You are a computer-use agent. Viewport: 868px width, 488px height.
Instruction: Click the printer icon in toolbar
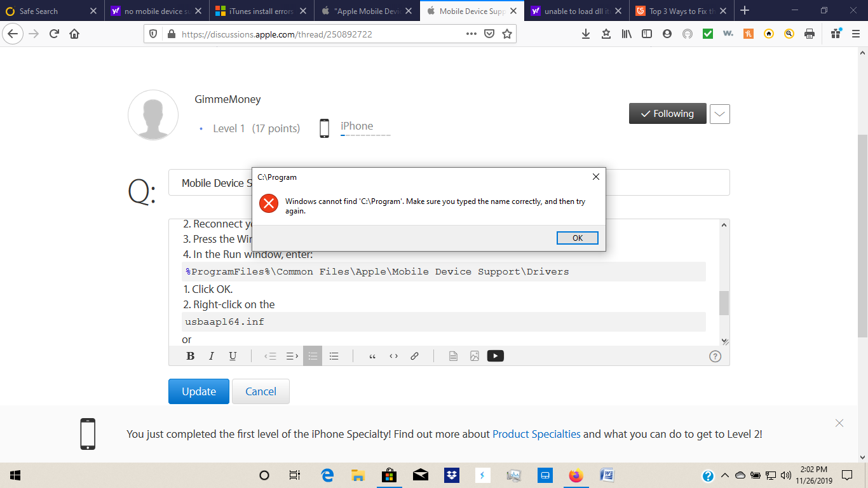tap(810, 34)
